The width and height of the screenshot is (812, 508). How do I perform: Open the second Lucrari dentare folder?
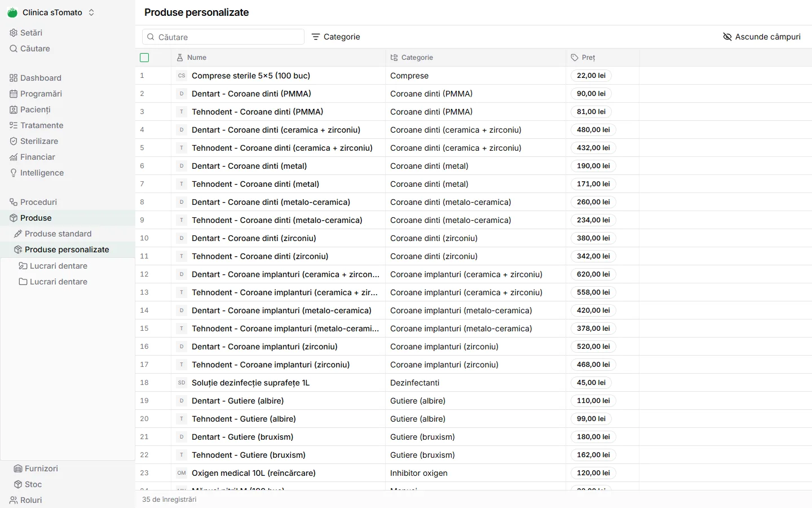pyautogui.click(x=59, y=282)
